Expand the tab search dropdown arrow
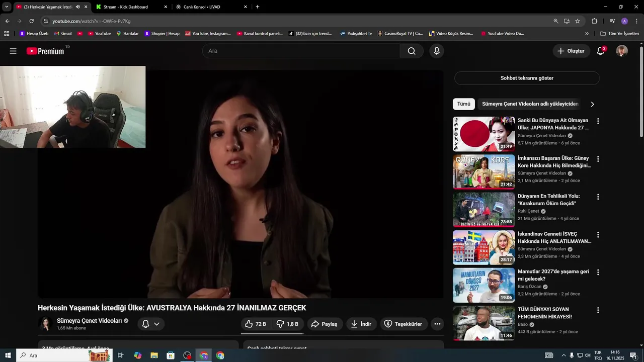The height and width of the screenshot is (362, 644). point(7,7)
